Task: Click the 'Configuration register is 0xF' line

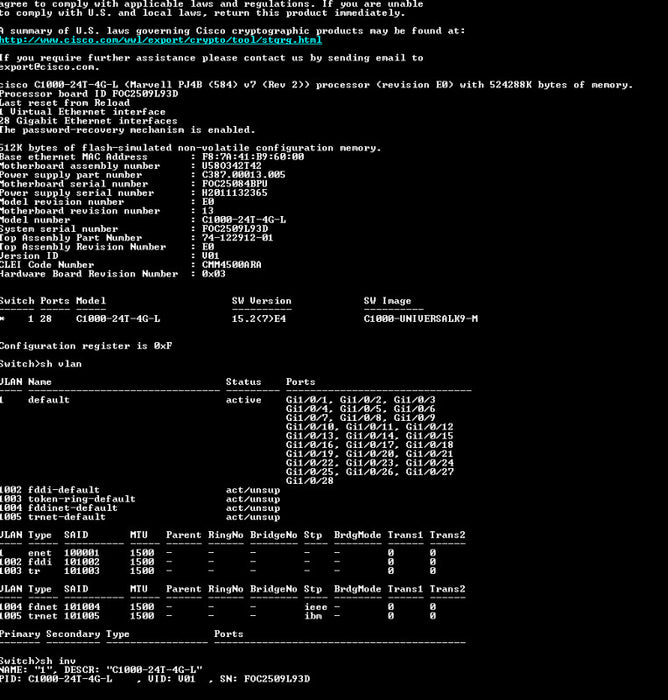Action: 86,346
